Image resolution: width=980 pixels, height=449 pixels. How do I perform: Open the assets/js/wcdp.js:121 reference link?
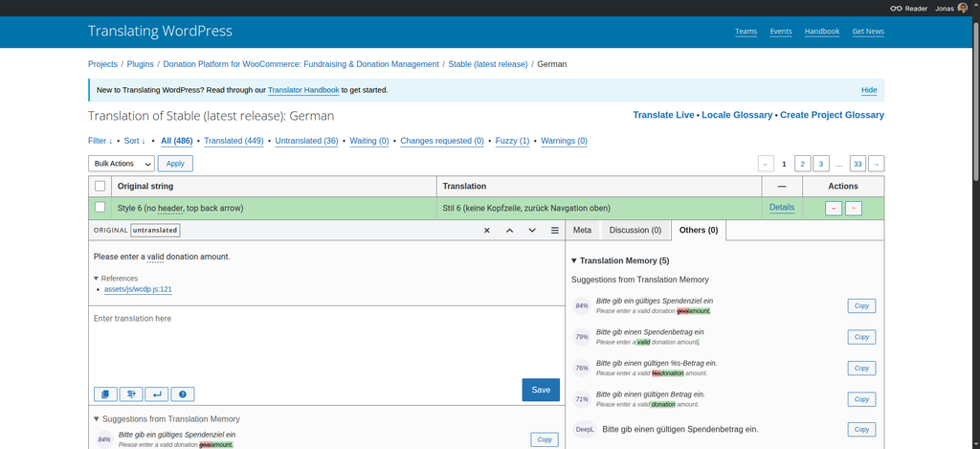pos(138,289)
